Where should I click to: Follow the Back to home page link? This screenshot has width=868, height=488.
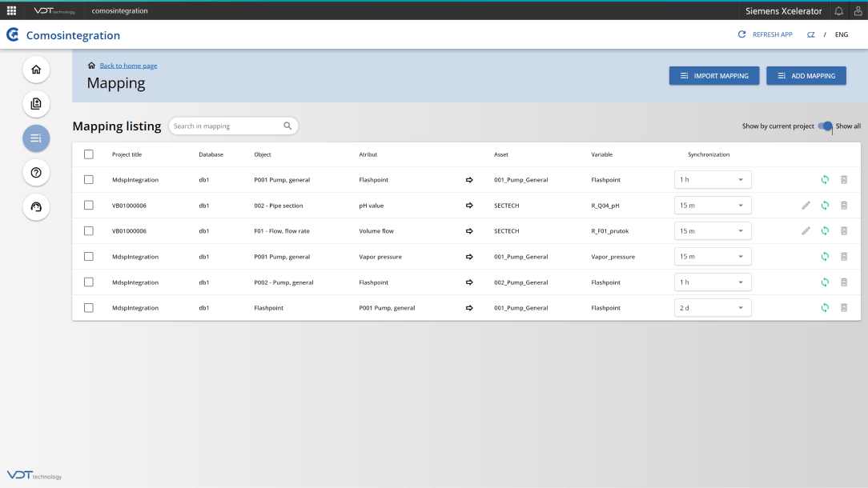point(128,66)
